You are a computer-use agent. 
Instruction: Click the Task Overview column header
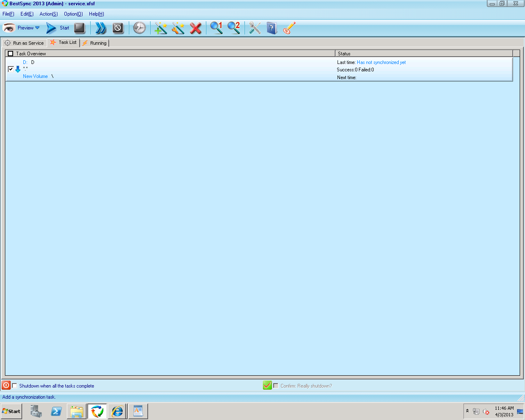point(170,54)
